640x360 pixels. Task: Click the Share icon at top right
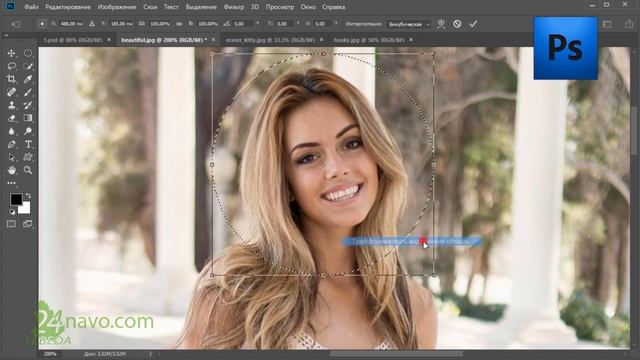pyautogui.click(x=629, y=24)
